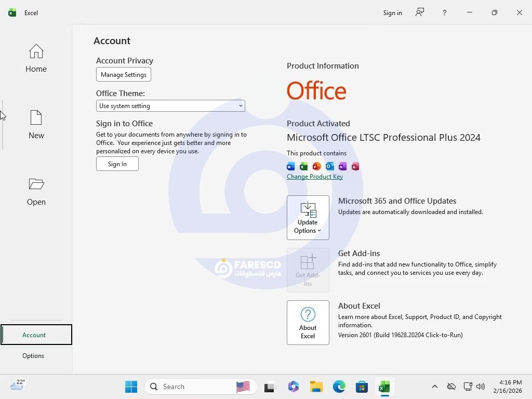532x399 pixels.
Task: Click Sign in at the title bar
Action: pos(392,13)
